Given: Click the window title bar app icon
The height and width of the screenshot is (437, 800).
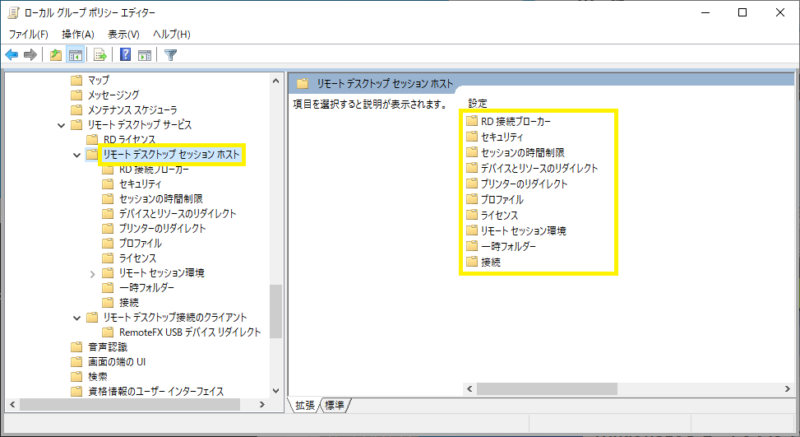Looking at the screenshot, I should point(14,12).
